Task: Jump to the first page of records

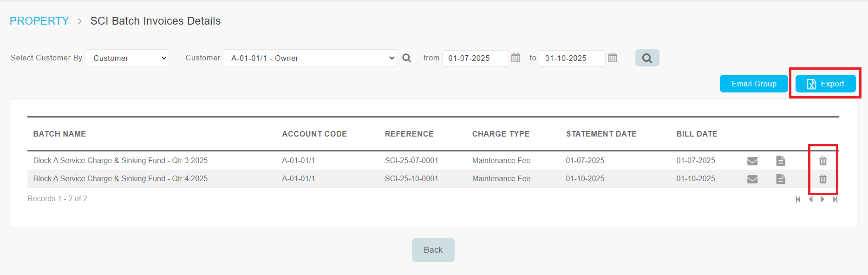Action: [798, 199]
